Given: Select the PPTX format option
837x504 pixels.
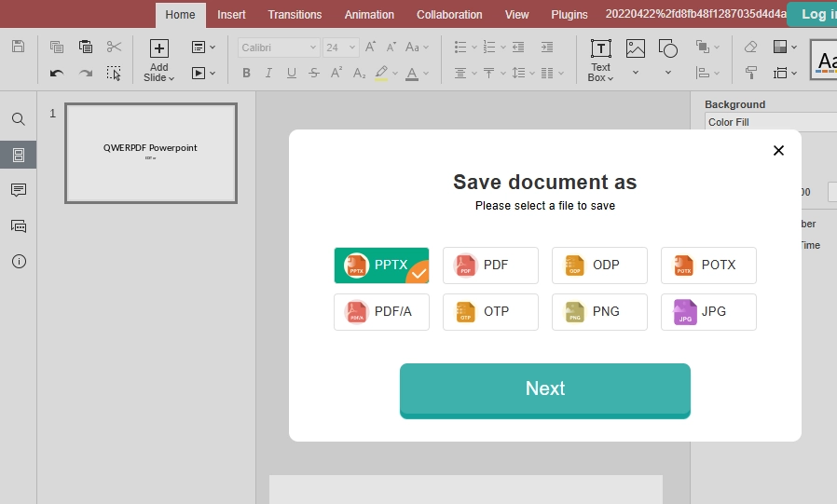Looking at the screenshot, I should (381, 266).
